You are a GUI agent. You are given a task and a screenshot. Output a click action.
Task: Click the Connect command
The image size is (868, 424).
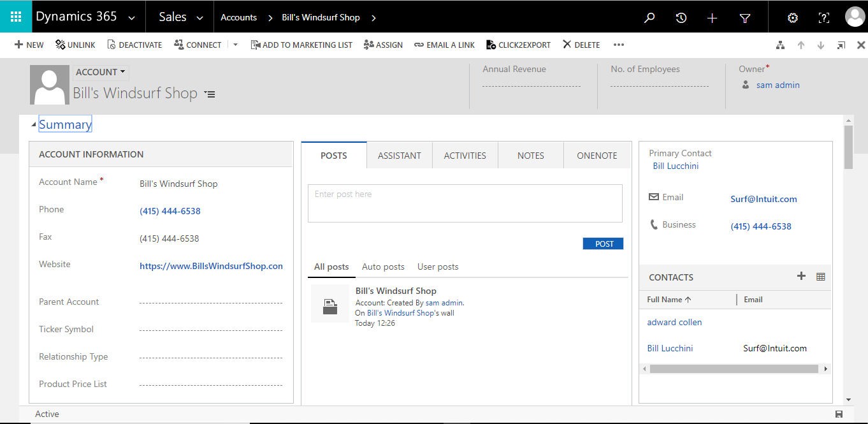(198, 45)
